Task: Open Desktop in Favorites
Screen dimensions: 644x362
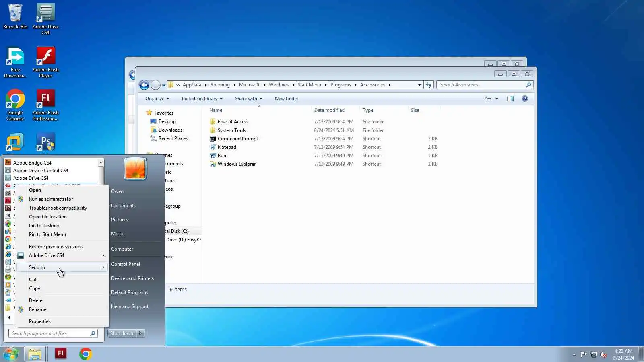Action: click(x=167, y=121)
